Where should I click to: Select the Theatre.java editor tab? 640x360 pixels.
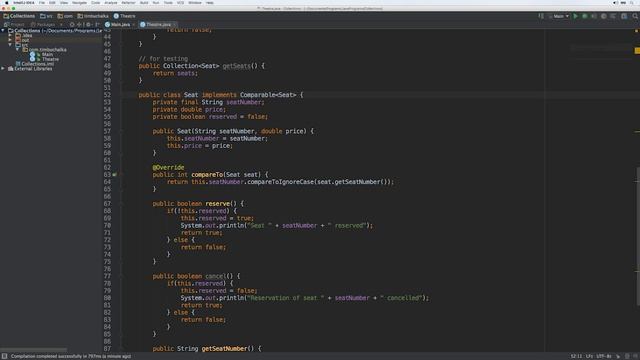tap(158, 24)
